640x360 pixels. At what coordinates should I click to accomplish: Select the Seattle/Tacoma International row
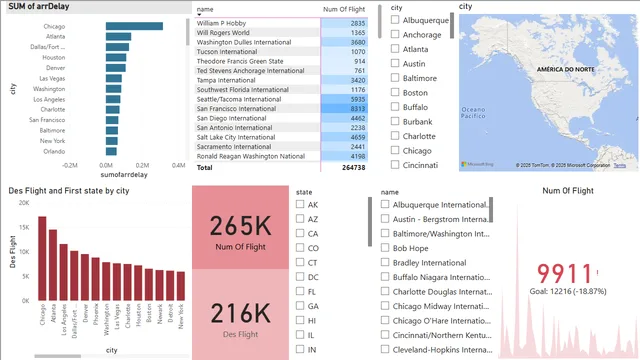[281, 99]
